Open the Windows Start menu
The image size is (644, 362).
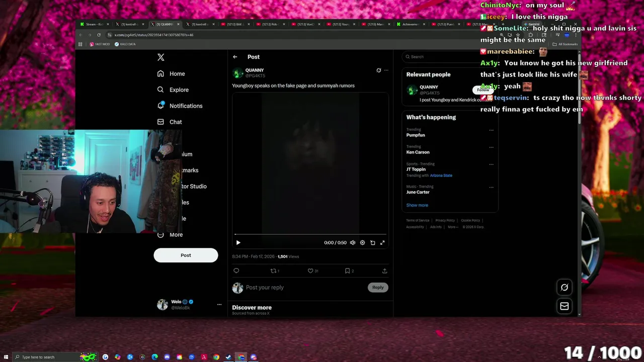(x=6, y=357)
